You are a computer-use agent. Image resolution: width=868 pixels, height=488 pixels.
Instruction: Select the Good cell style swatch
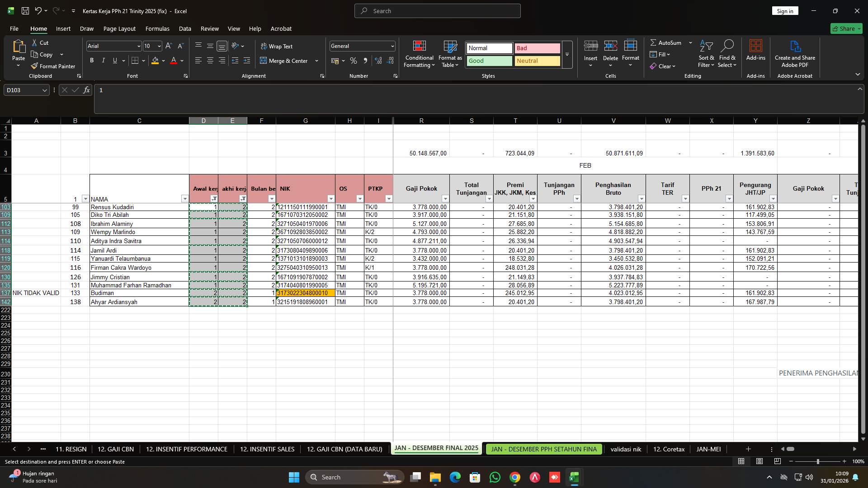[489, 61]
